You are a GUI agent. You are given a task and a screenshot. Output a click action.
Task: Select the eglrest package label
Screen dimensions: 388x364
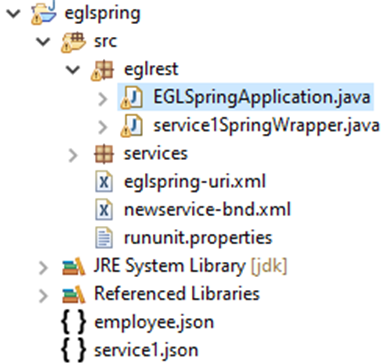tap(151, 70)
